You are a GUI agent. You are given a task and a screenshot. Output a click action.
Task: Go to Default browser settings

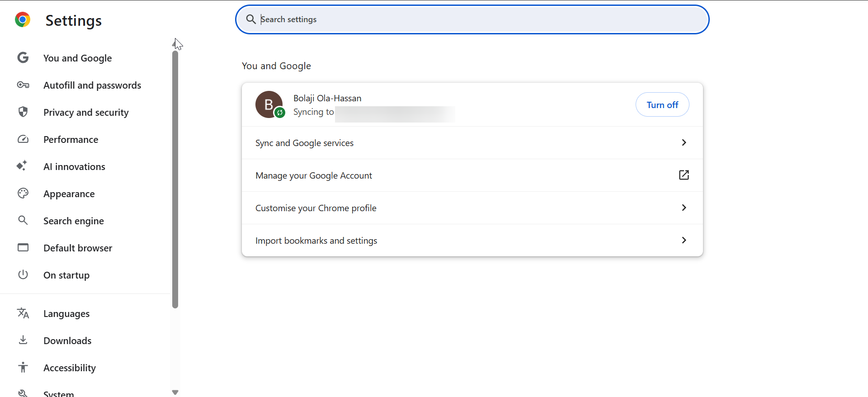78,248
